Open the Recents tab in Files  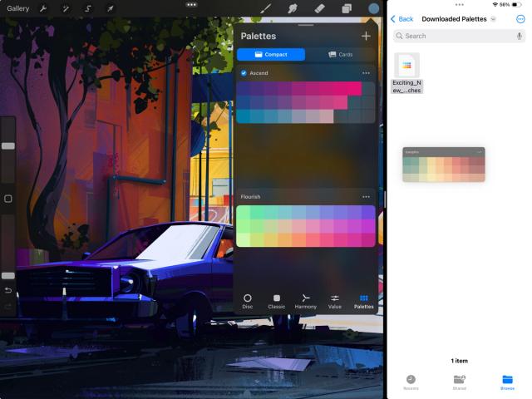coord(411,382)
